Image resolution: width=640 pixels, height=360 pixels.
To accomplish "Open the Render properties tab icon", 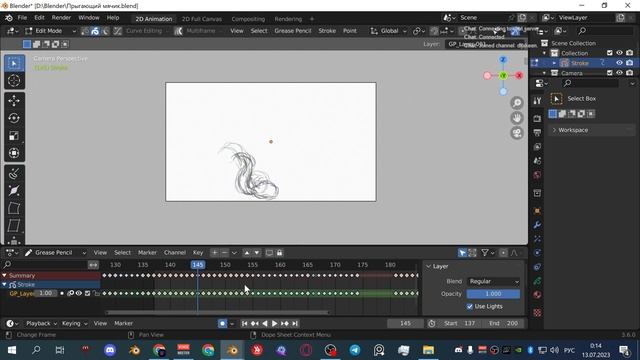I will [x=537, y=118].
